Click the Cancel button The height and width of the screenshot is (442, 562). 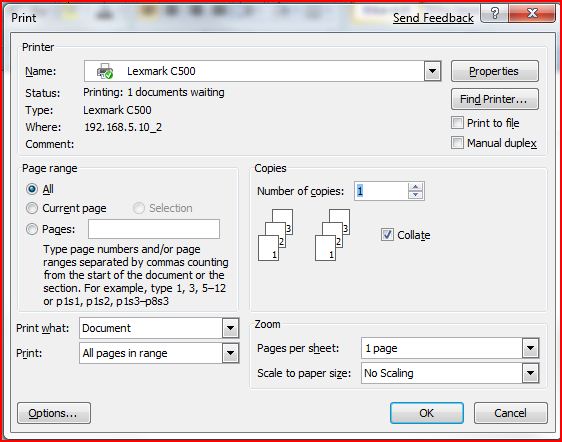pyautogui.click(x=511, y=413)
